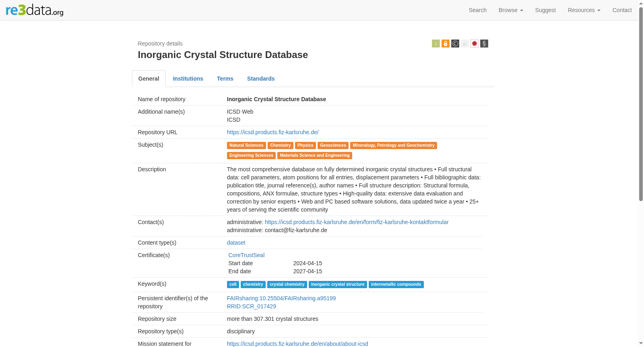Click the orange padlock access badge
The width and height of the screenshot is (644, 347).
pos(445,44)
